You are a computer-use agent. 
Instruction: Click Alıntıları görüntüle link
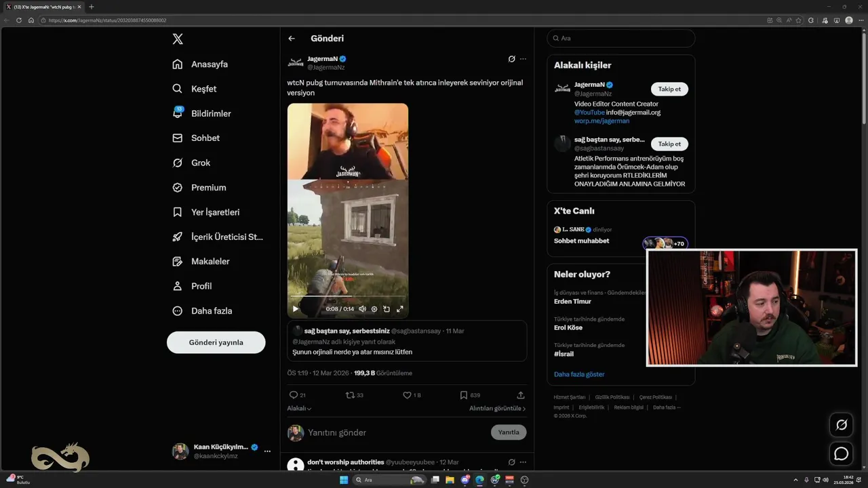coord(497,409)
